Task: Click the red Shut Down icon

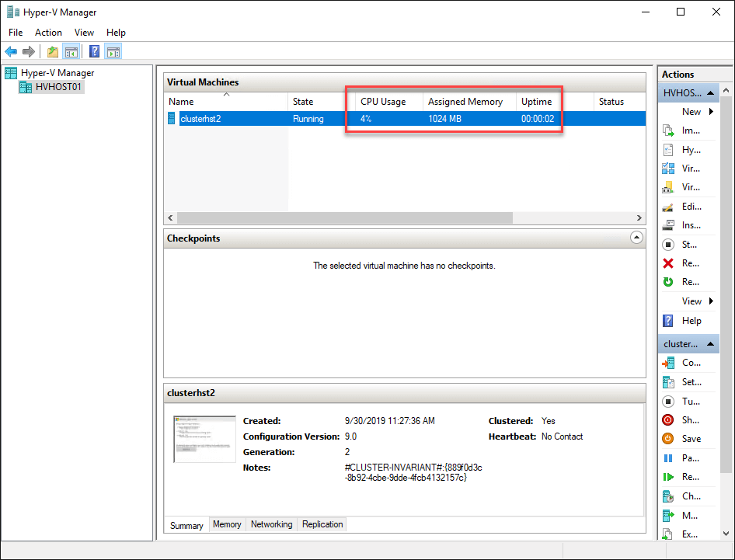Action: (668, 420)
